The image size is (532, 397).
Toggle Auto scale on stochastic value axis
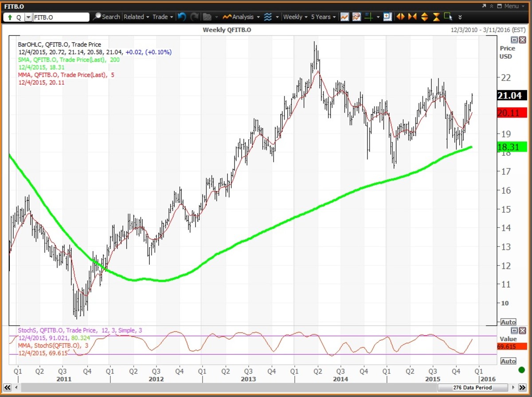[x=508, y=361]
